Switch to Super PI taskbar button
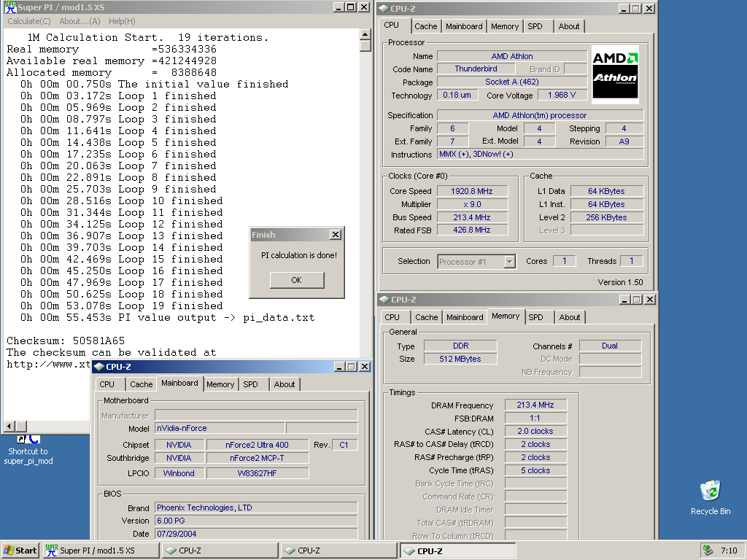 pyautogui.click(x=101, y=551)
